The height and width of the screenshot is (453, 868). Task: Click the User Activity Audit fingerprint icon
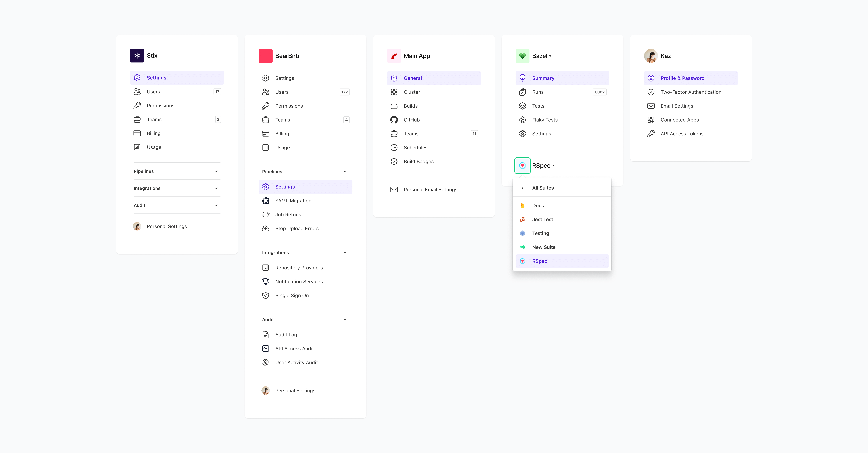click(x=265, y=362)
